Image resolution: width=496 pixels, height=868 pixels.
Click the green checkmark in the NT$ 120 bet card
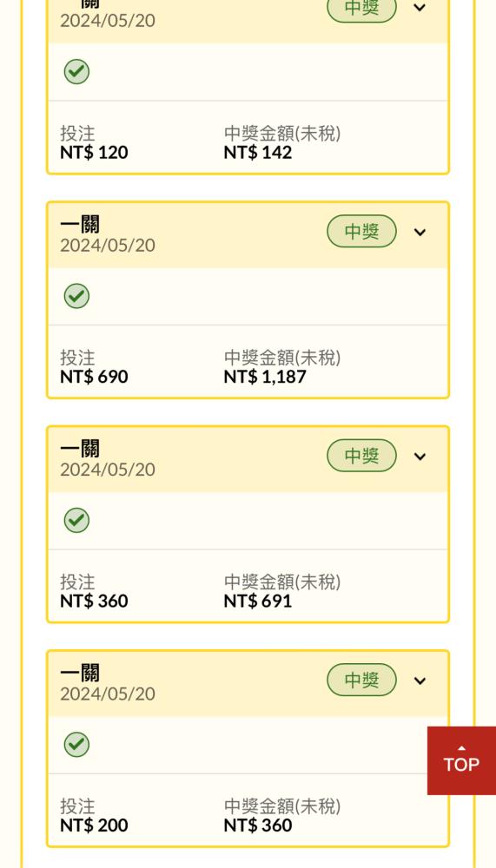click(x=76, y=72)
